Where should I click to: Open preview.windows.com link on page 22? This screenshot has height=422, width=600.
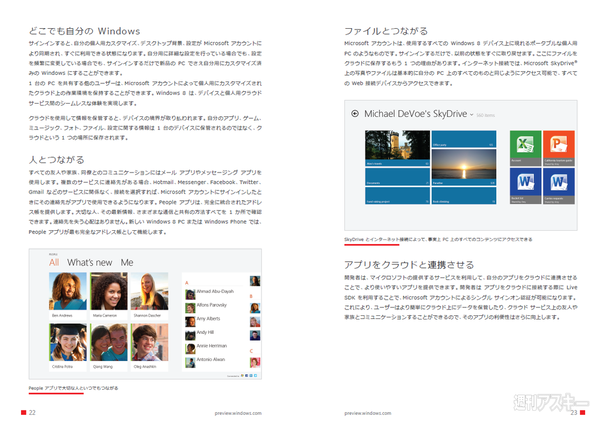[238, 413]
